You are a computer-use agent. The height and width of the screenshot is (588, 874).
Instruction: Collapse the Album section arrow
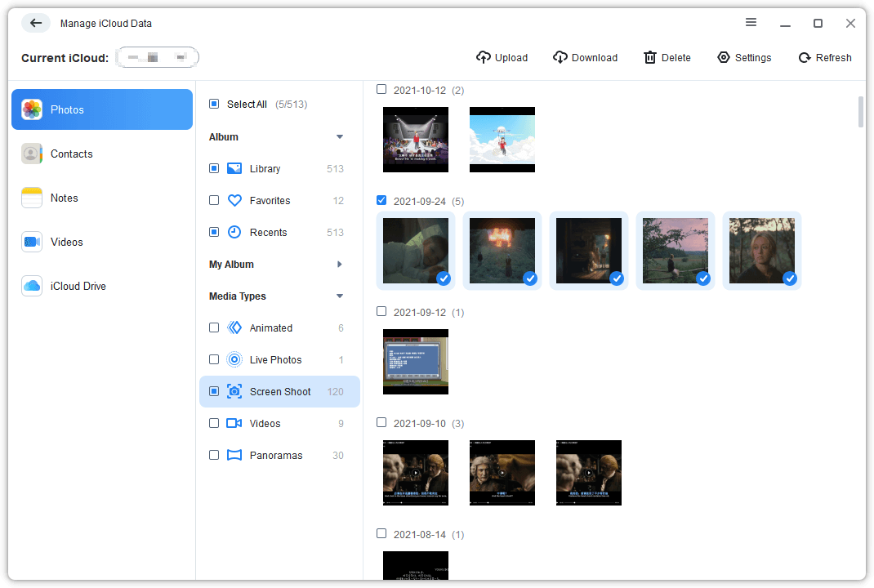(x=340, y=137)
